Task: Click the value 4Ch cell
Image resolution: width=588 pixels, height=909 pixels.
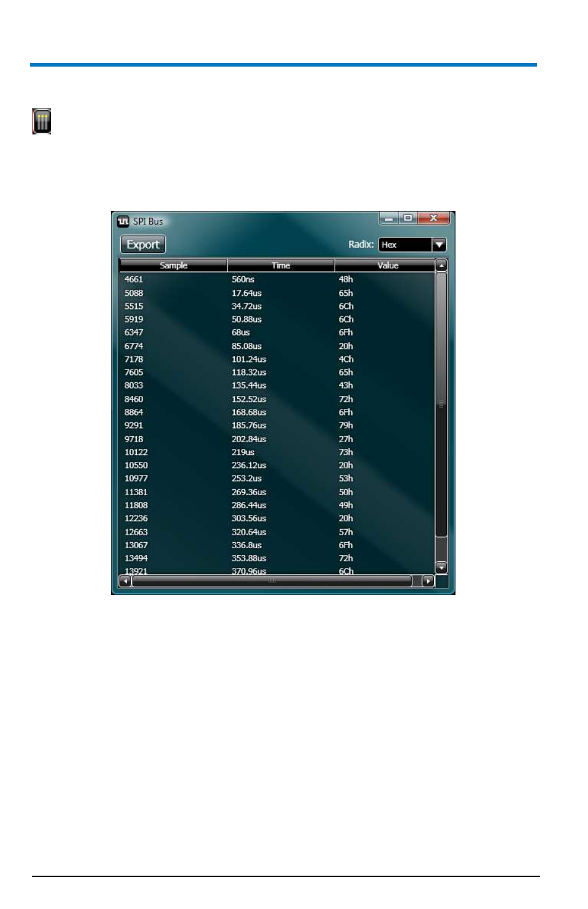Action: (346, 359)
